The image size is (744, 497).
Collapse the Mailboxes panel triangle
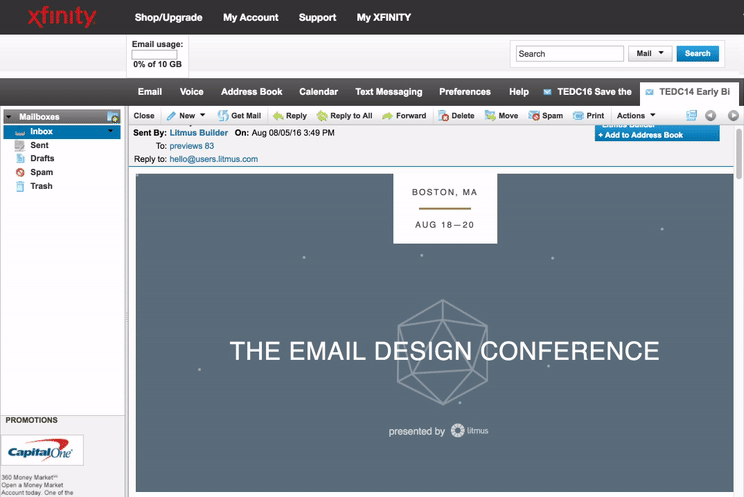click(9, 117)
